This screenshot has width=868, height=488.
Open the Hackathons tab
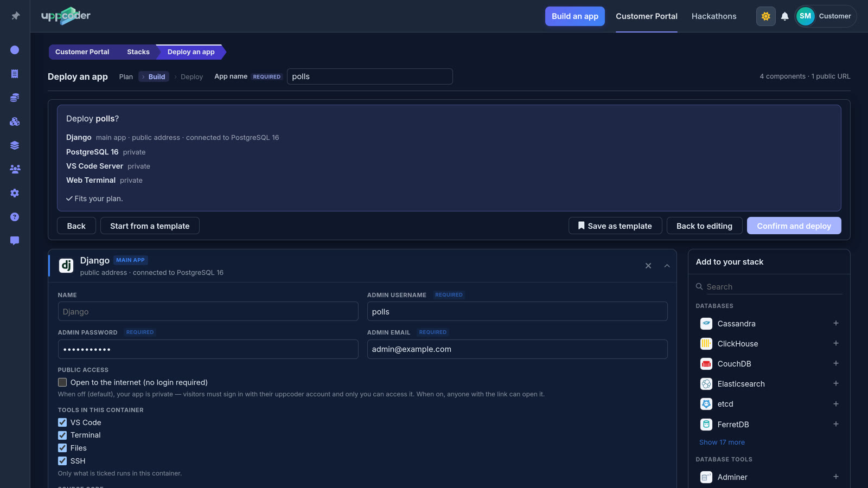coord(714,16)
